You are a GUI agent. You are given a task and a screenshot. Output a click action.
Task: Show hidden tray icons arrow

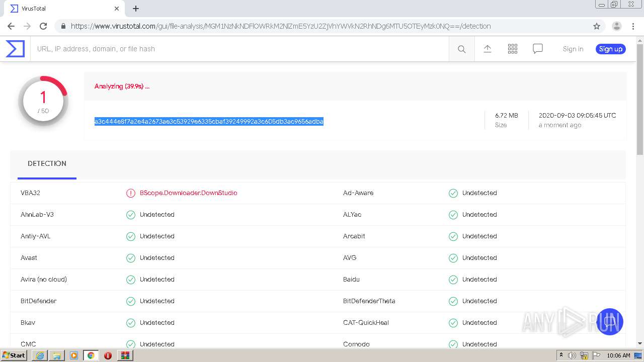(561, 355)
